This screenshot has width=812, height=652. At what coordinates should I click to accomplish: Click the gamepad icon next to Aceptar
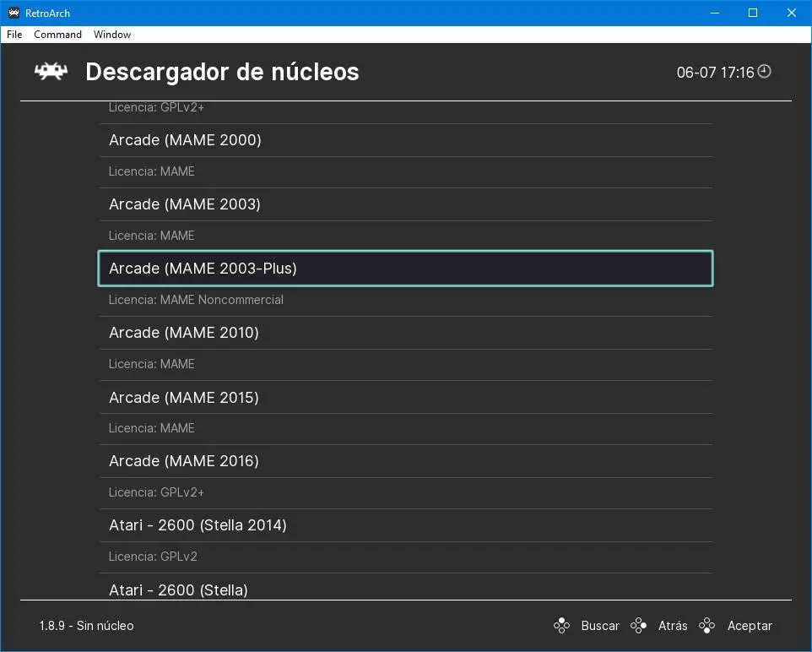[x=706, y=626]
